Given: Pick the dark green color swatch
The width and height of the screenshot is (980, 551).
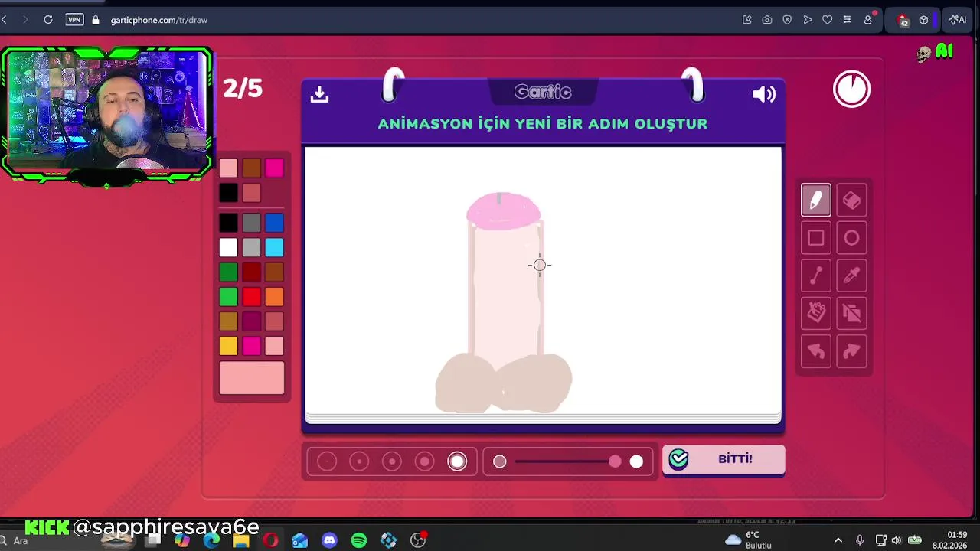Looking at the screenshot, I should click(228, 272).
